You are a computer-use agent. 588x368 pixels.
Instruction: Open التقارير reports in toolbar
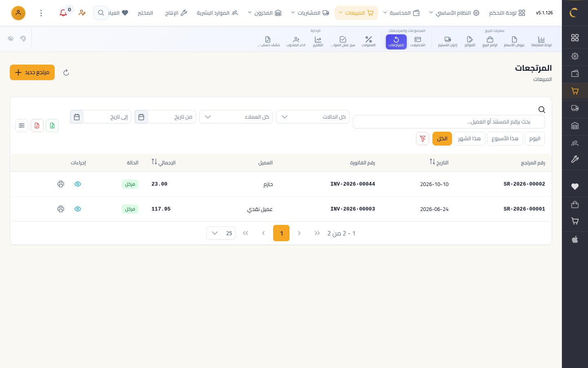318,42
